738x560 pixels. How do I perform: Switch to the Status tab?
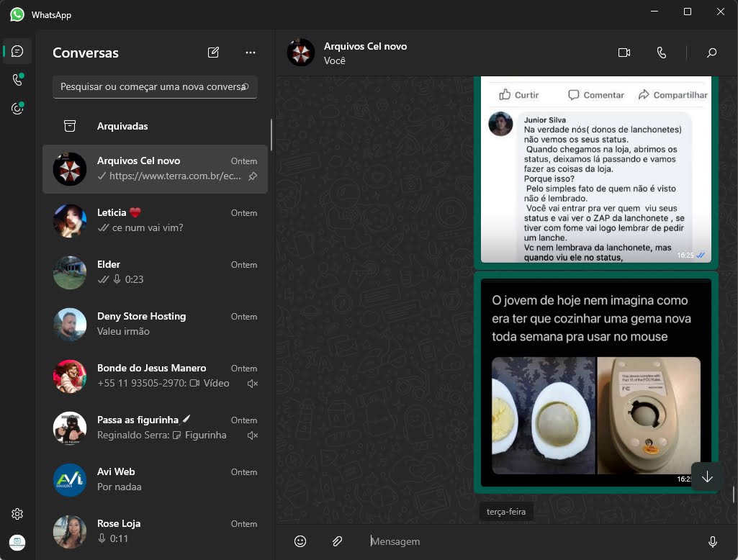(x=17, y=108)
